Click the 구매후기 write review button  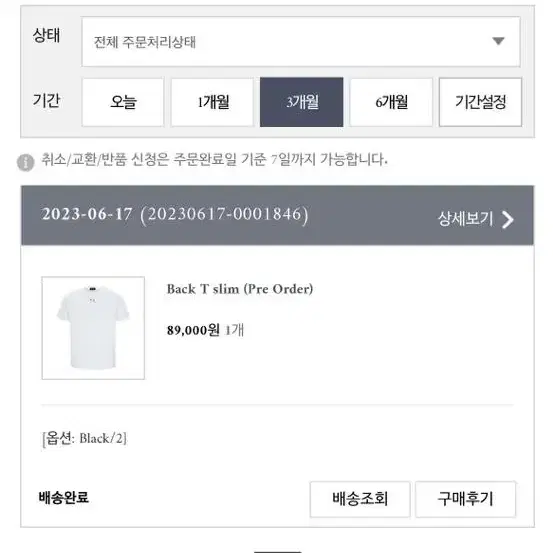click(x=465, y=499)
